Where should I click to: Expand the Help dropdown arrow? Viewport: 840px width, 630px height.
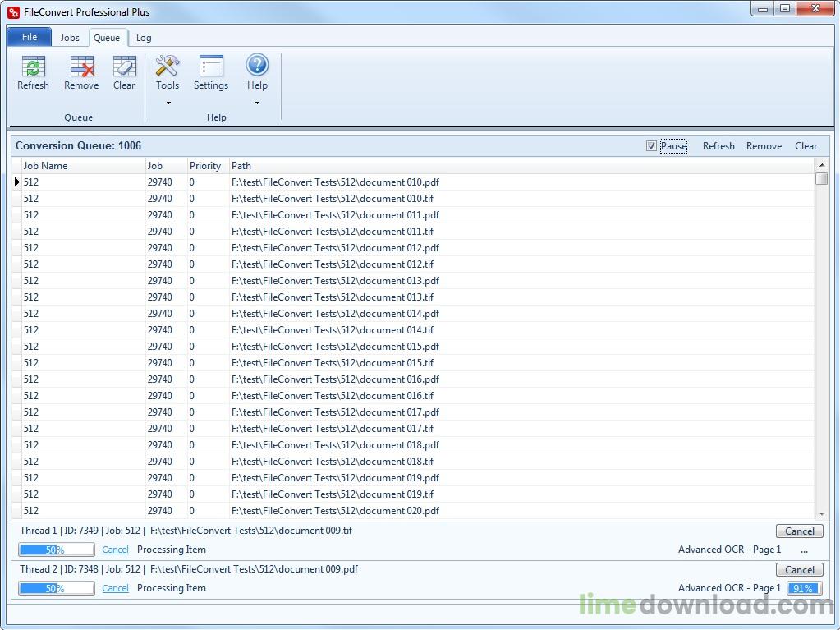click(x=257, y=103)
